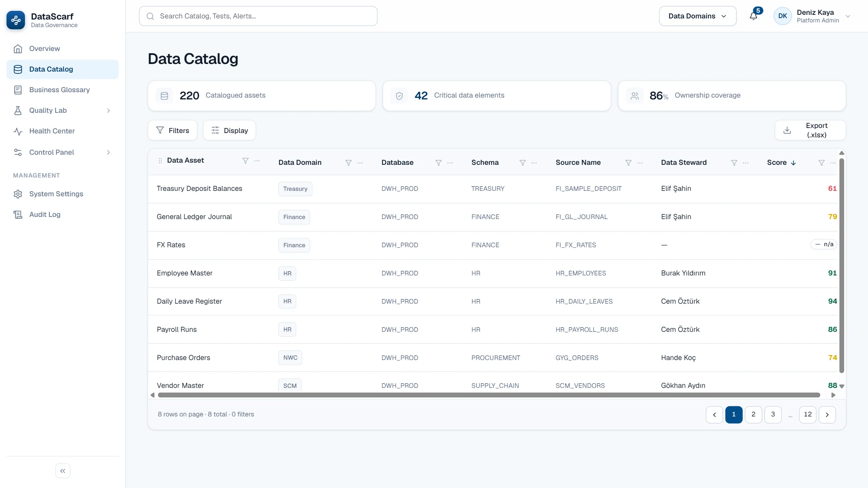The width and height of the screenshot is (868, 488).
Task: Open Audit Log in the sidebar
Action: coord(63,214)
